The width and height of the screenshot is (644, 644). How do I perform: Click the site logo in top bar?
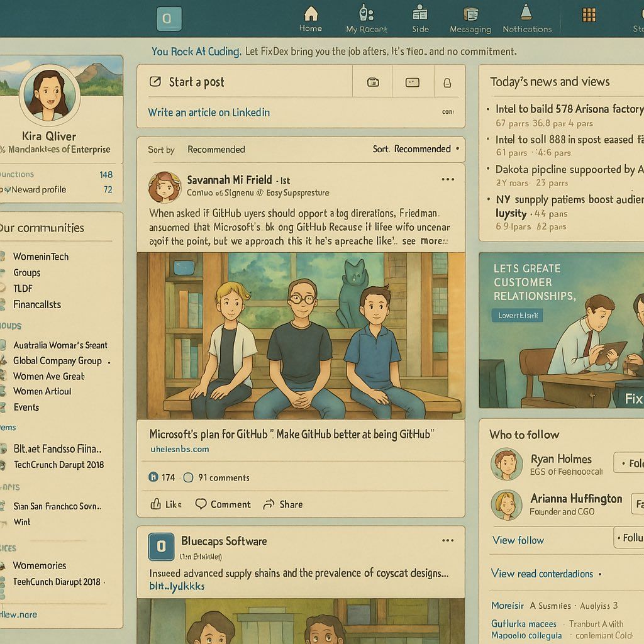169,19
